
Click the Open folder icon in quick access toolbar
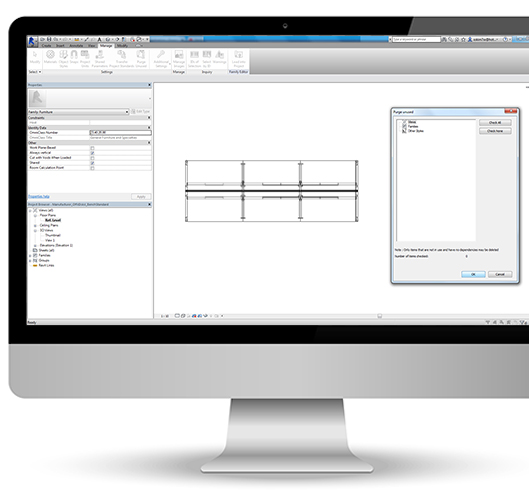click(x=43, y=39)
